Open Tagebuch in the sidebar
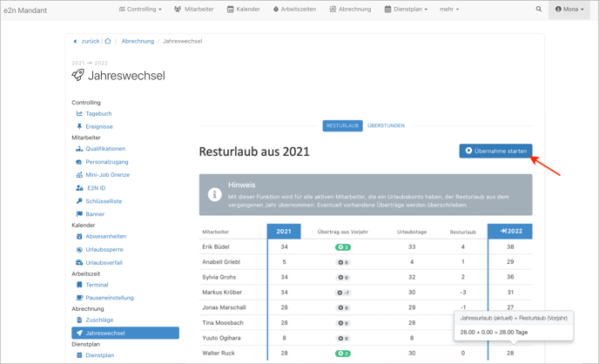 [98, 113]
